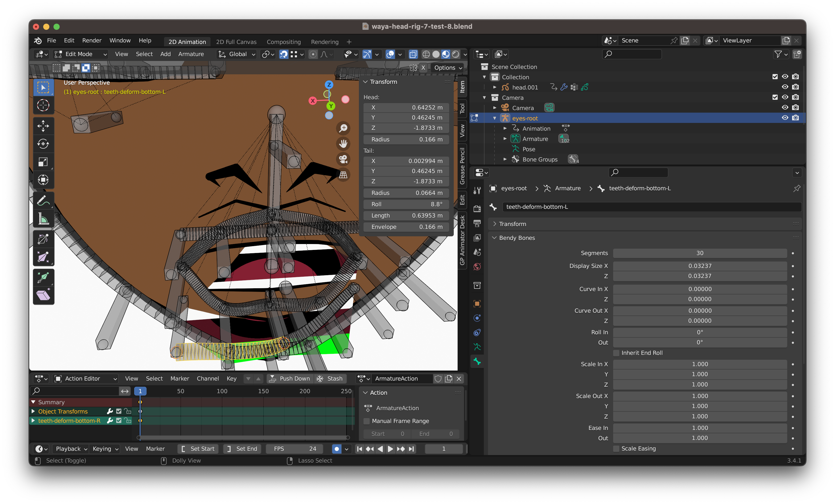Select the Annotate tool
The height and width of the screenshot is (504, 835).
pyautogui.click(x=43, y=200)
